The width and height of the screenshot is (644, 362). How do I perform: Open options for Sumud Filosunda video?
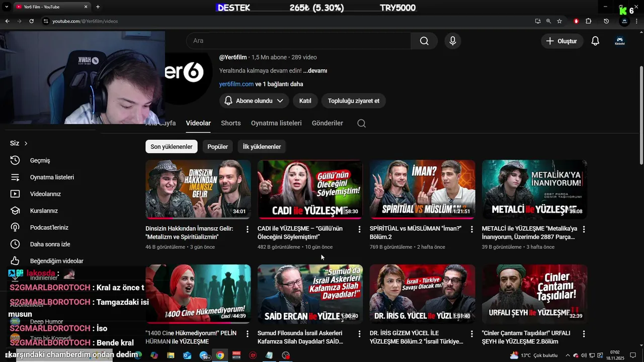coord(359,334)
